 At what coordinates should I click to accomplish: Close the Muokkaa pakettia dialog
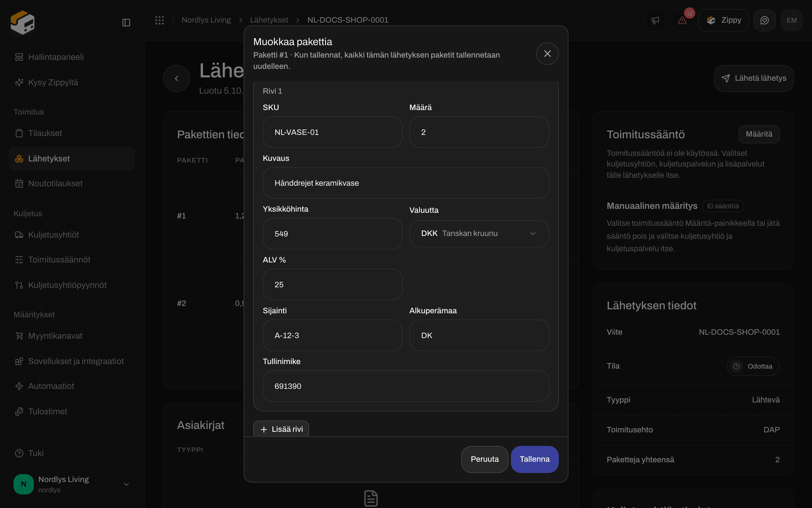coord(547,54)
